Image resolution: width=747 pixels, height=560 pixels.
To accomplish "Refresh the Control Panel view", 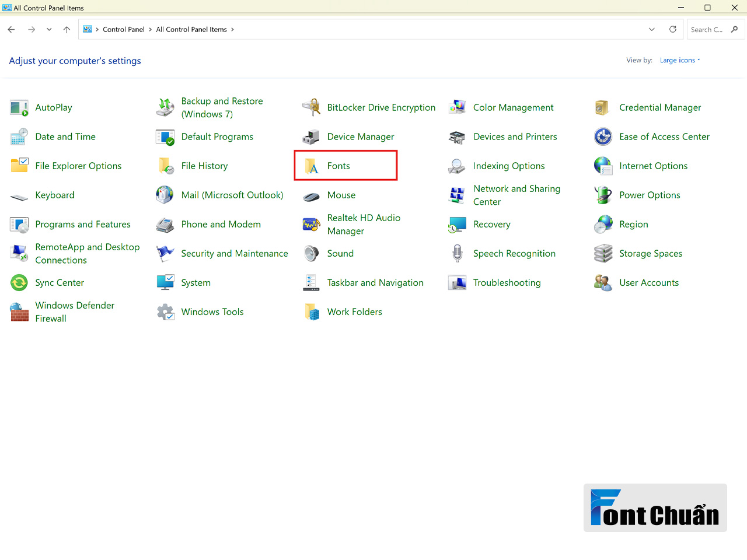I will (673, 29).
